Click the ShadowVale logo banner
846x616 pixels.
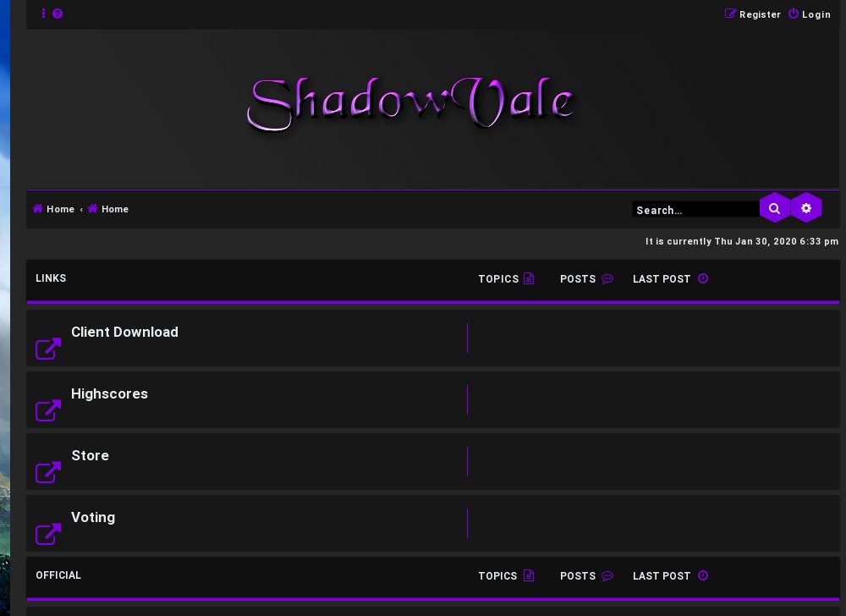[x=412, y=103]
